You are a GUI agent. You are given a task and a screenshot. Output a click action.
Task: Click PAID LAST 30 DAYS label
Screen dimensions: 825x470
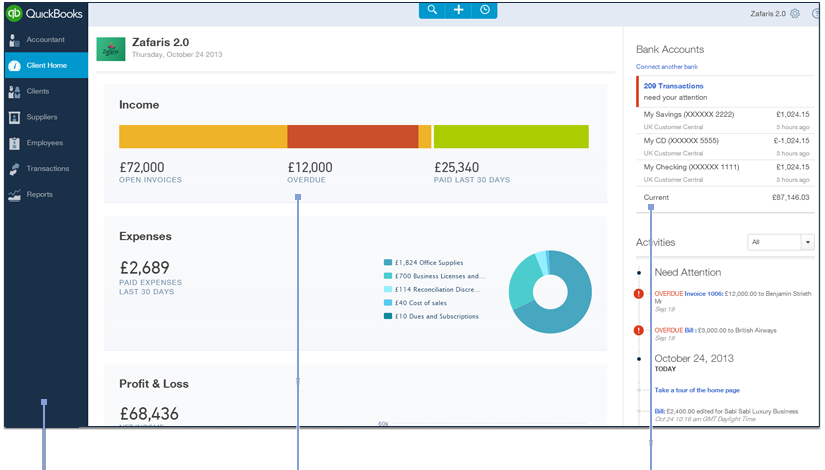472,180
